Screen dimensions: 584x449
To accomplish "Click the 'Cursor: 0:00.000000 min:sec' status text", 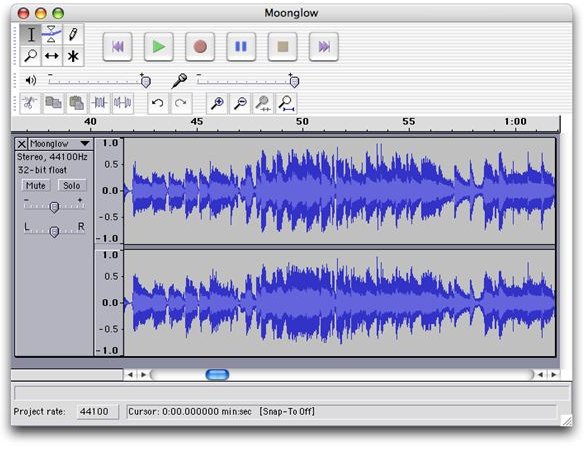I will [x=190, y=411].
